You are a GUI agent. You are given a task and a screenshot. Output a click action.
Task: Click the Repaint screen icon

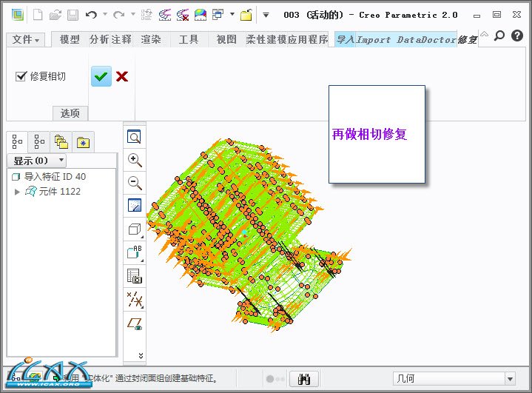(135, 205)
